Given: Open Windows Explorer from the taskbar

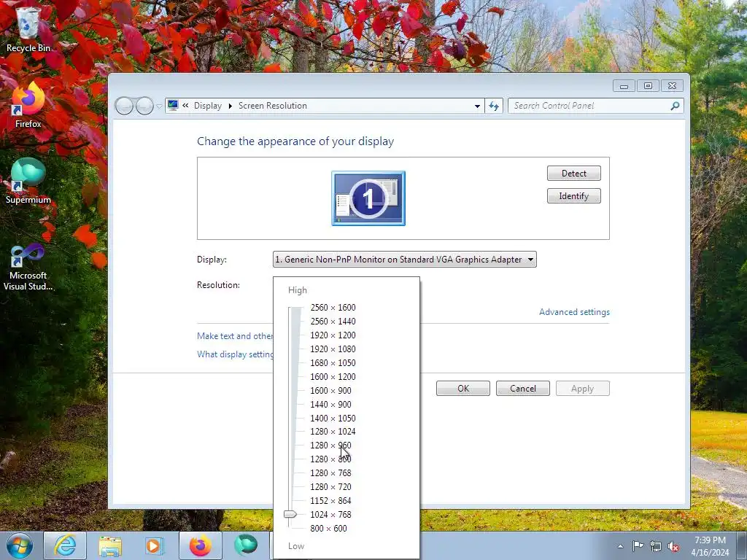Looking at the screenshot, I should pos(110,545).
